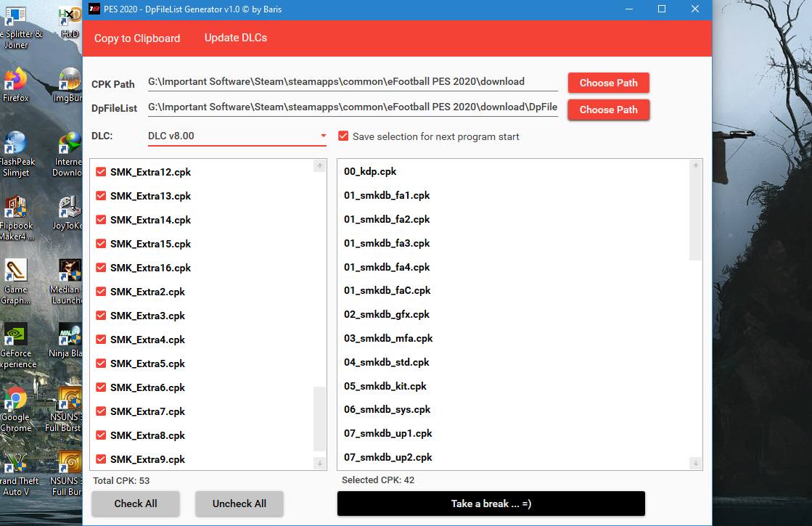Screen dimensions: 812x526
Task: Uncheck SMK_Extra2.cpk checkbox
Action: 101,292
